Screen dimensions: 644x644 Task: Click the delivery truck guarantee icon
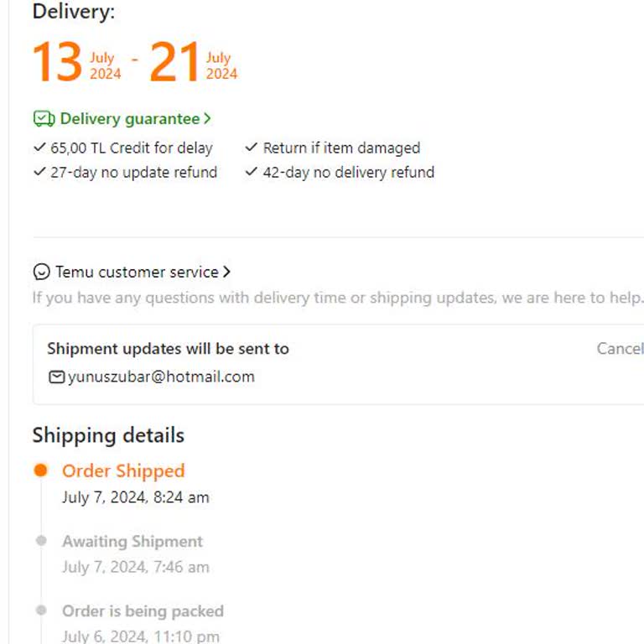pyautogui.click(x=44, y=119)
